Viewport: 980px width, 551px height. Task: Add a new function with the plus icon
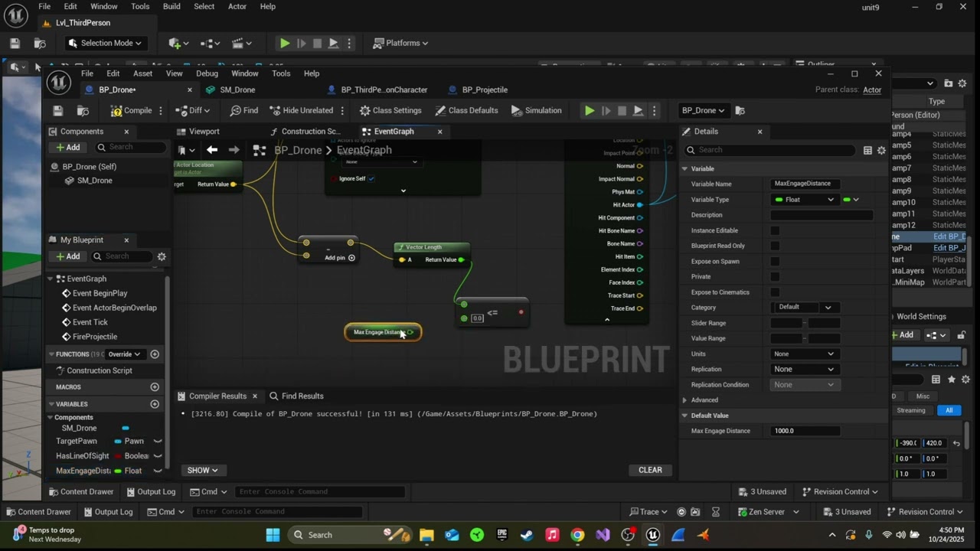coord(155,354)
